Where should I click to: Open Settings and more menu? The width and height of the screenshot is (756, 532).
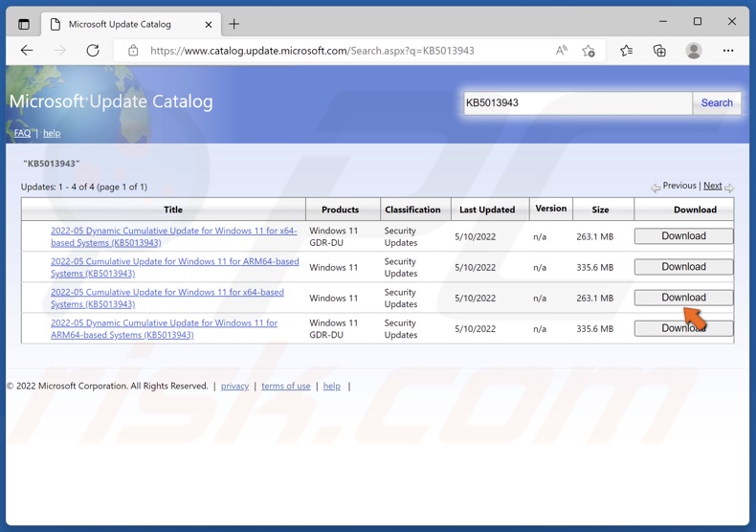(728, 51)
